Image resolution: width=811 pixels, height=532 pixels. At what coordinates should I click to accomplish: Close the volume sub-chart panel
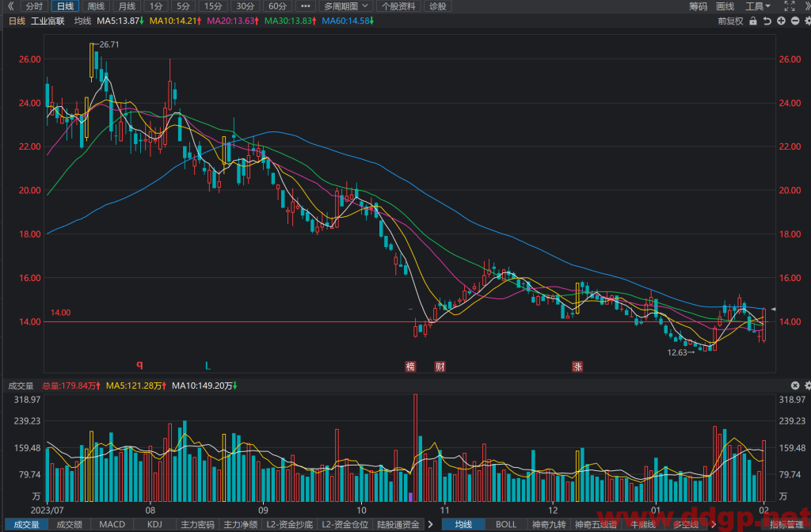[795, 386]
